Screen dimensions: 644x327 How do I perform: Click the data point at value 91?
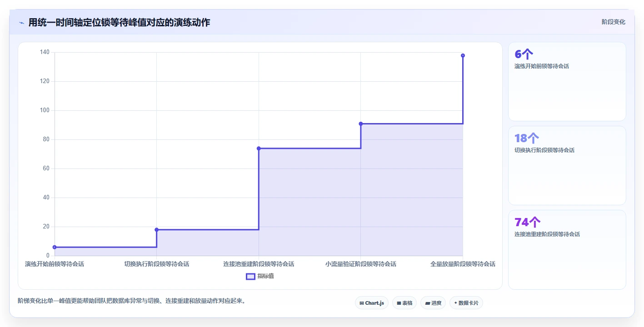click(x=361, y=124)
